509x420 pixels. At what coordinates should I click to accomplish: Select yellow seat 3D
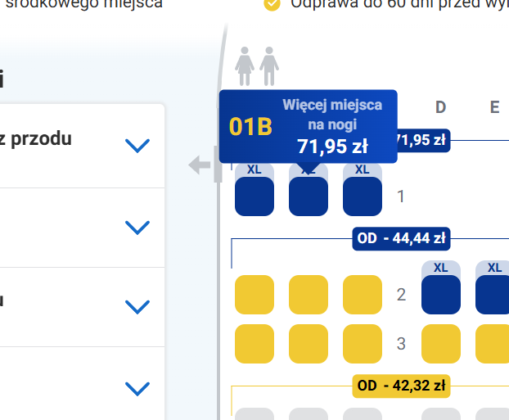pyautogui.click(x=441, y=344)
